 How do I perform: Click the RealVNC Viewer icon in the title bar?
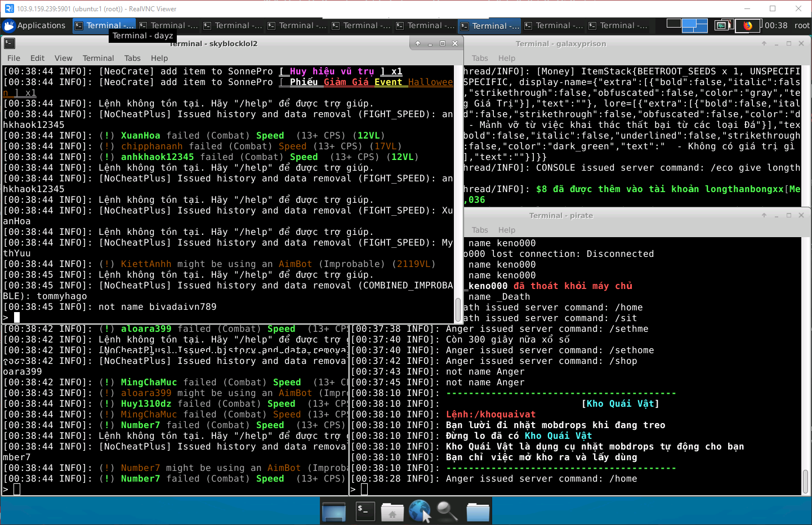[x=9, y=8]
